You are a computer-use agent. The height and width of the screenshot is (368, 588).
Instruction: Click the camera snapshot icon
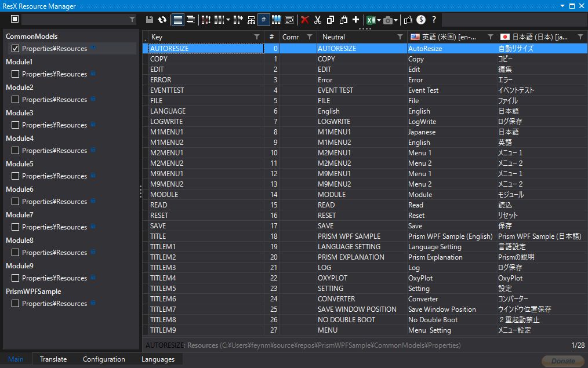388,20
